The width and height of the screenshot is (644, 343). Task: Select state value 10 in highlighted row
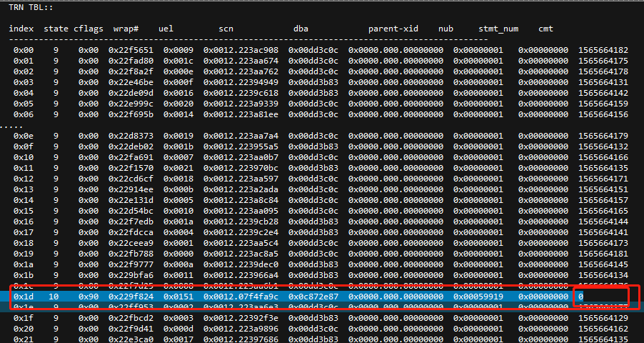54,297
